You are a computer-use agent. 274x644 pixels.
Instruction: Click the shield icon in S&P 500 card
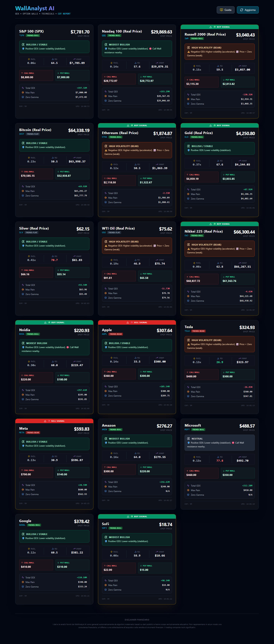click(23, 49)
